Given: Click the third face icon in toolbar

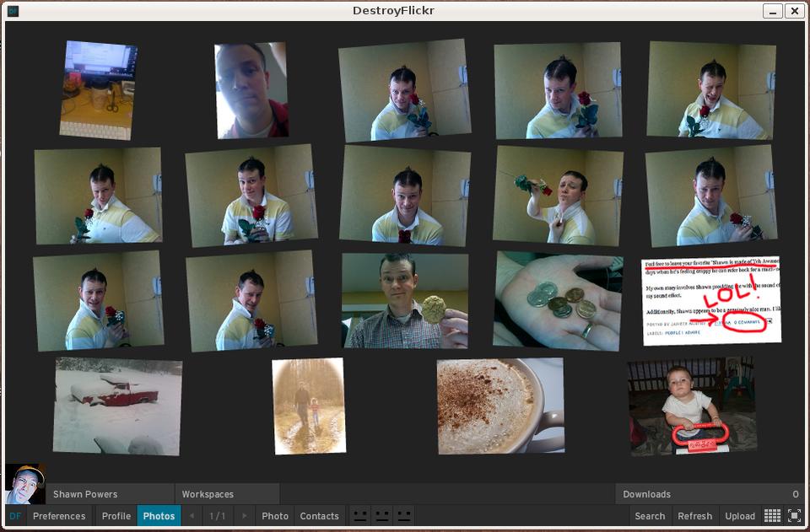Looking at the screenshot, I should click(404, 516).
